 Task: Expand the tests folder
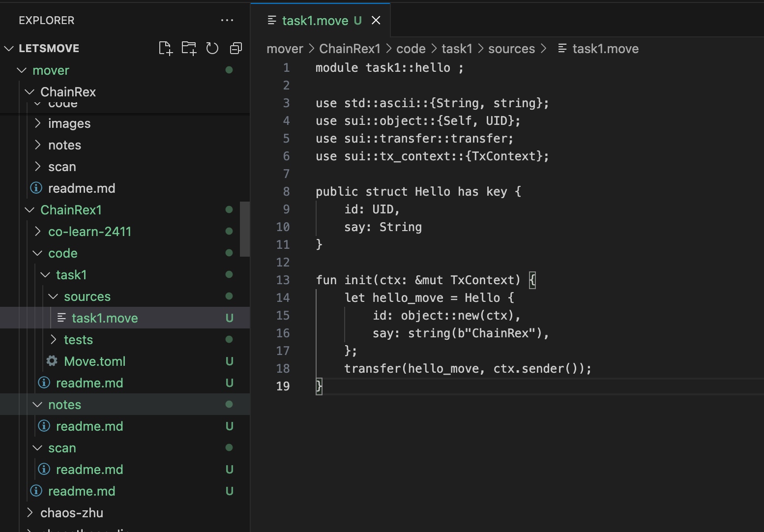[x=53, y=340]
